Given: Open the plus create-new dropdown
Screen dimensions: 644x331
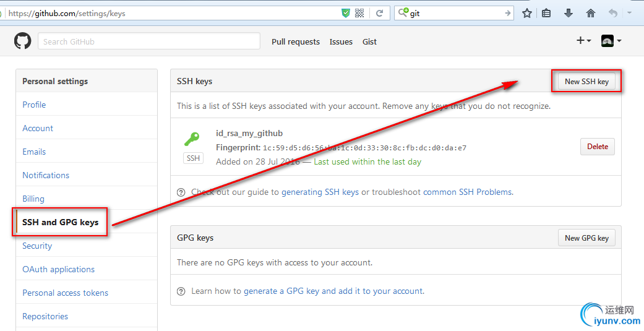Looking at the screenshot, I should point(583,41).
